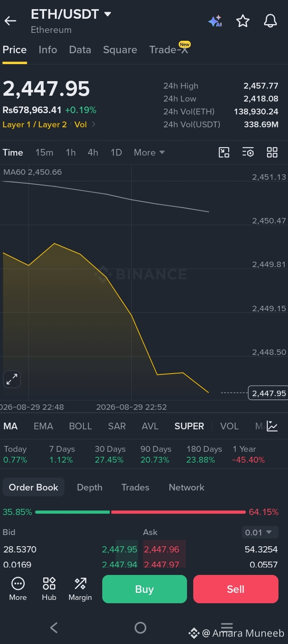Expand the More timeframe dropdown
The image size is (288, 644).
[x=149, y=152]
